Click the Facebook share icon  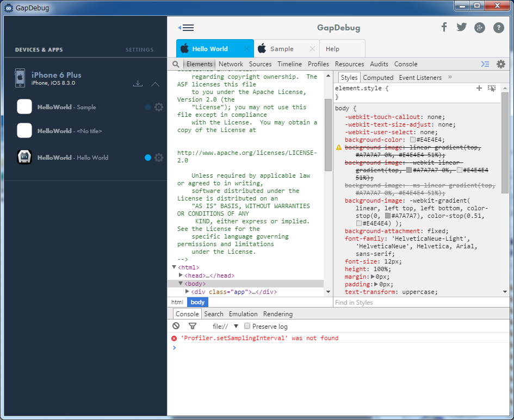(444, 27)
